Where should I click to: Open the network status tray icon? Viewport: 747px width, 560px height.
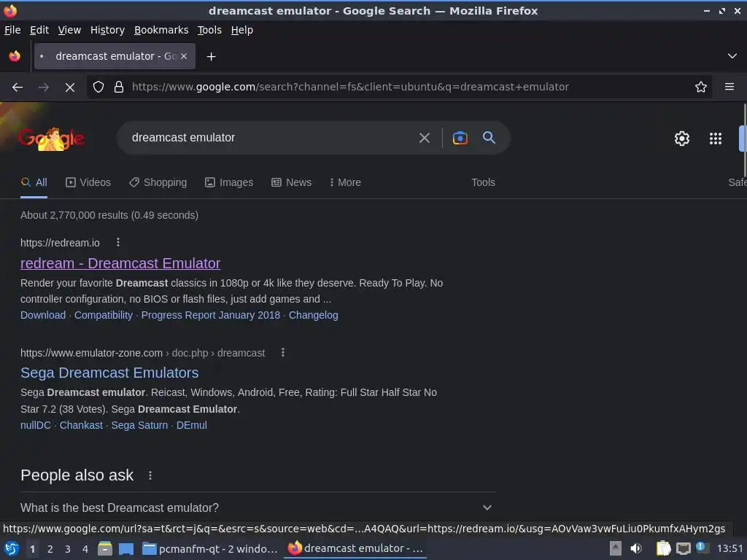(683, 549)
